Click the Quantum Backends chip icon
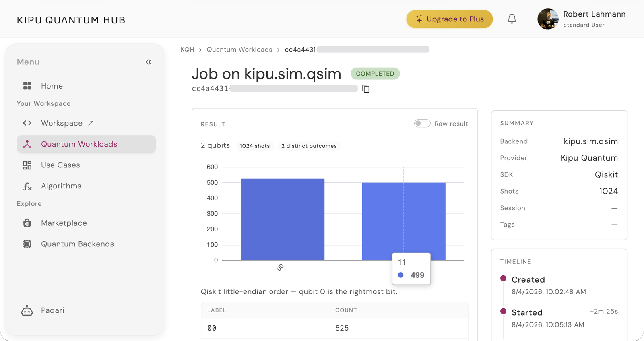The height and width of the screenshot is (341, 644). [27, 244]
